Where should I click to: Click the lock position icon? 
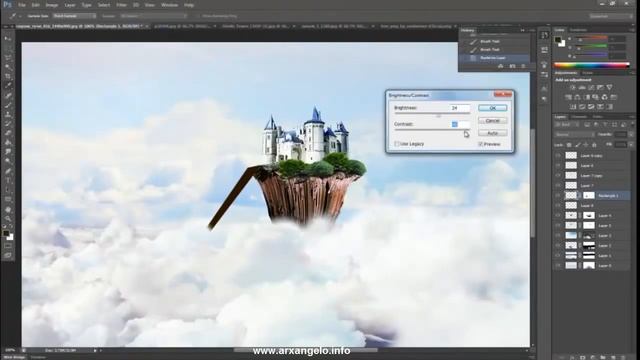point(586,144)
